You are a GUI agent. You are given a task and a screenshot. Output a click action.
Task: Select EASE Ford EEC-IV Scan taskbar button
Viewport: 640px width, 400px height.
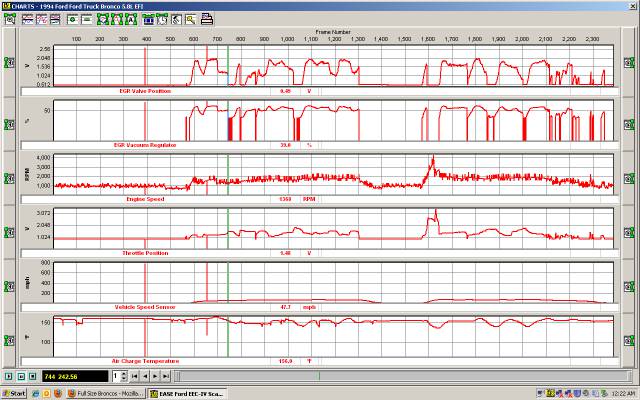click(x=187, y=393)
